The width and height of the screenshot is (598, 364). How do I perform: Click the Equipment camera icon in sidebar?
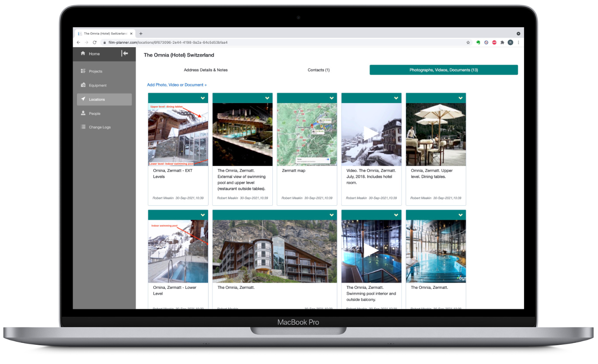click(83, 85)
